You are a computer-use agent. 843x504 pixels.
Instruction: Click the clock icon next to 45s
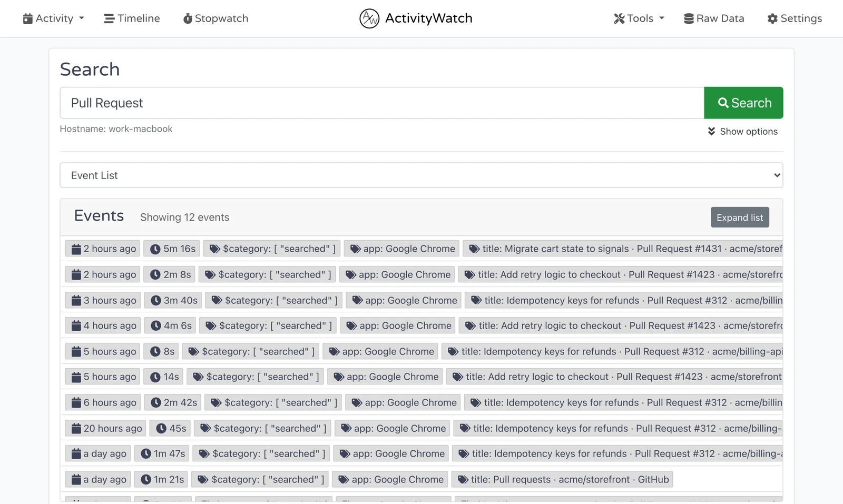coord(161,428)
